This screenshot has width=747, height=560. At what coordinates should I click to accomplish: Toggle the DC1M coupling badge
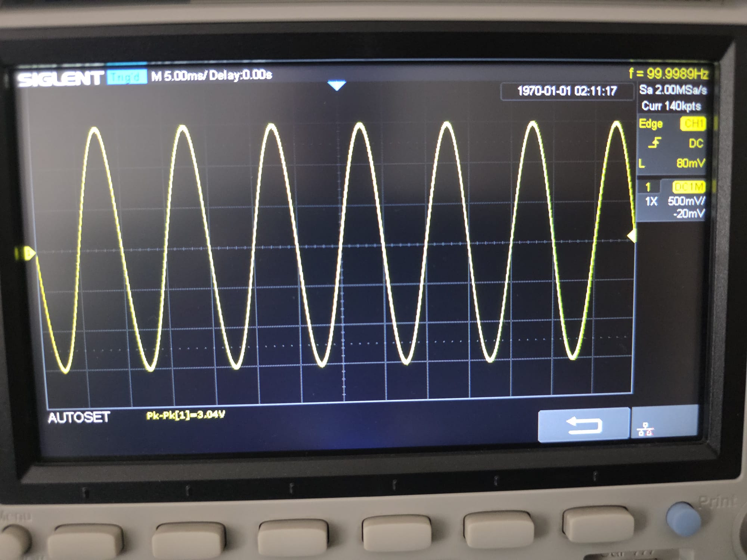click(x=689, y=186)
